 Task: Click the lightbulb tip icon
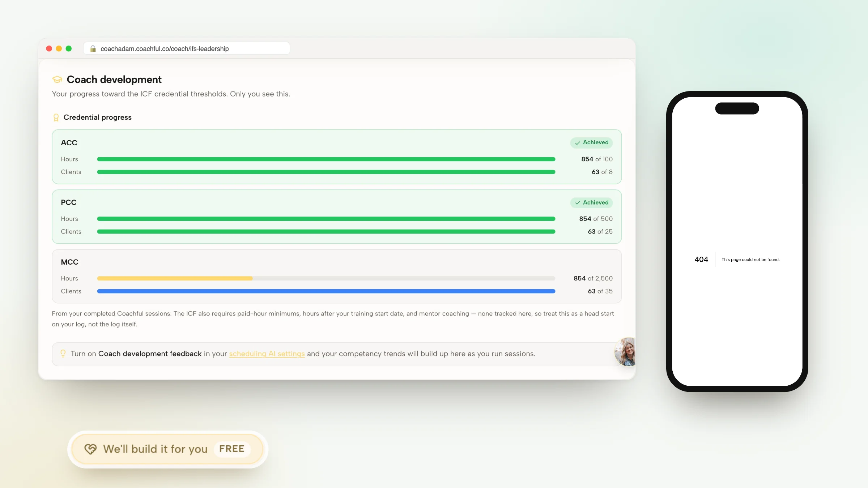[x=63, y=354]
